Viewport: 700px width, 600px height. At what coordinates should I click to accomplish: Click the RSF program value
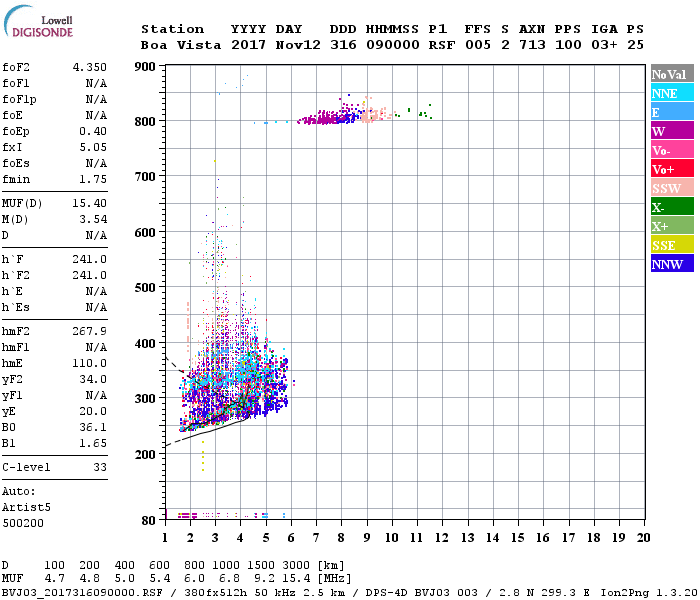pyautogui.click(x=442, y=45)
